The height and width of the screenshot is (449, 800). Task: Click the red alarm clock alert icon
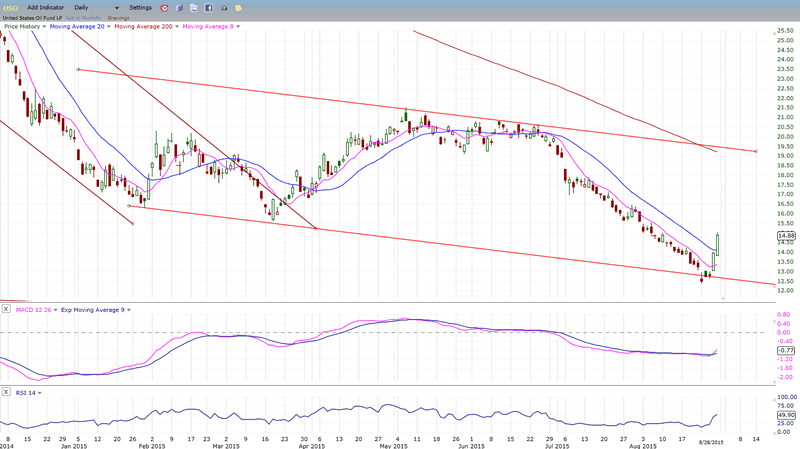[x=165, y=7]
